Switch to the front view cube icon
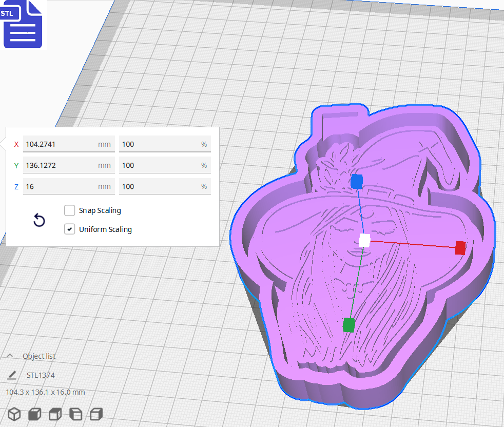The height and width of the screenshot is (427, 504). [x=34, y=414]
